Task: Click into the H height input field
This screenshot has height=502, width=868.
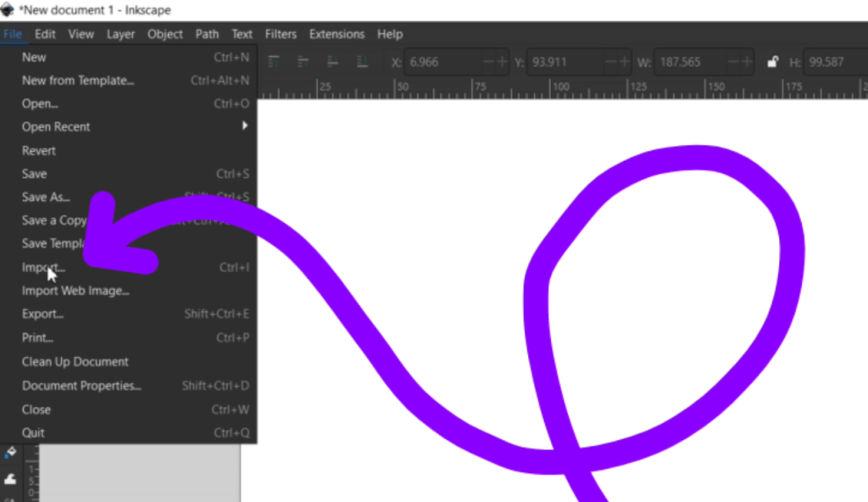Action: coord(835,62)
